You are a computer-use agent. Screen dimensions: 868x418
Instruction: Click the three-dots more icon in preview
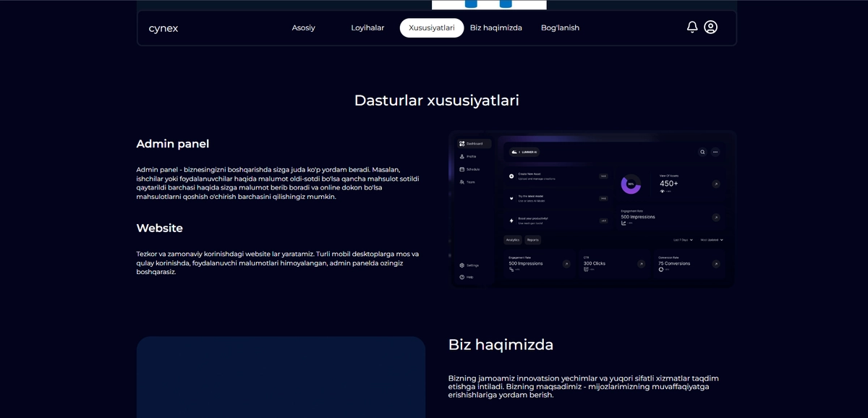715,152
